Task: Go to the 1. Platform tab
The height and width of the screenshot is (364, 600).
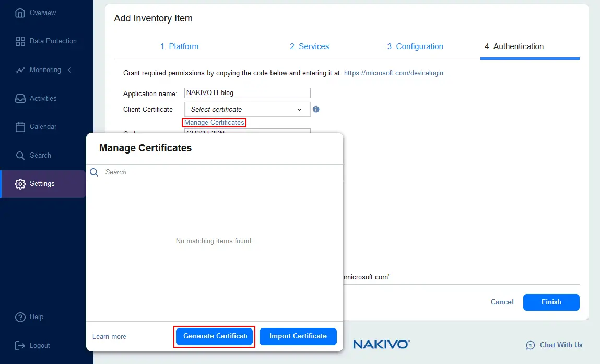Action: click(179, 46)
